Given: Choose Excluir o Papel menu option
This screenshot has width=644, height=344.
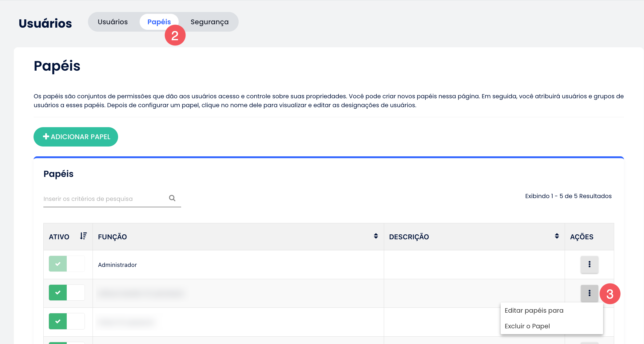Looking at the screenshot, I should (x=527, y=326).
